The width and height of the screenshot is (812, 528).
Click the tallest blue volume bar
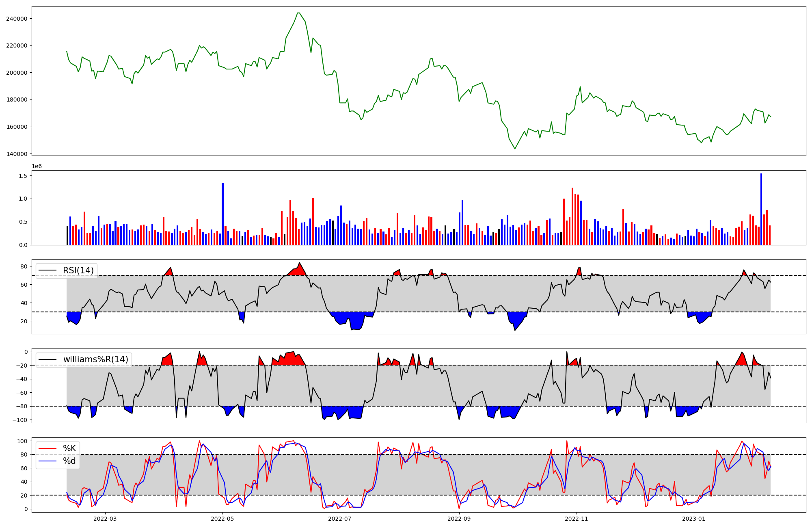[761, 209]
